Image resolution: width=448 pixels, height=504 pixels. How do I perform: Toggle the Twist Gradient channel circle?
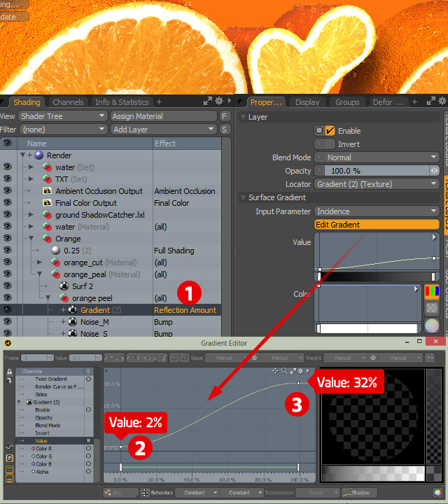click(x=88, y=379)
